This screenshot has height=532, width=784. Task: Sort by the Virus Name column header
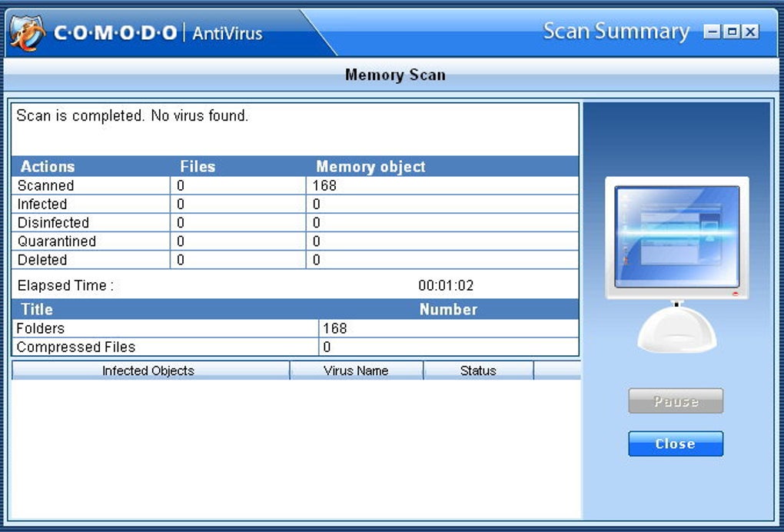tap(356, 371)
